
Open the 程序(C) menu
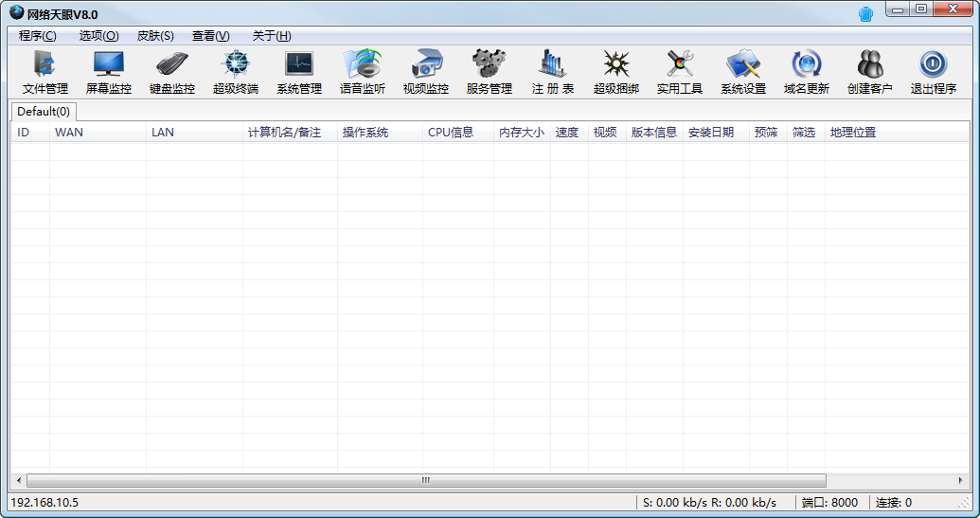point(38,36)
